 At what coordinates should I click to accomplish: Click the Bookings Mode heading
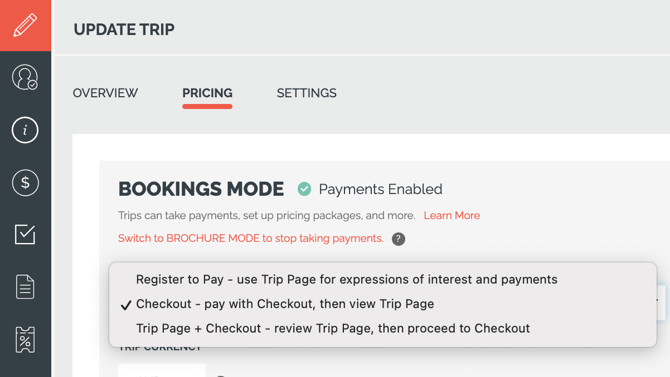[201, 189]
